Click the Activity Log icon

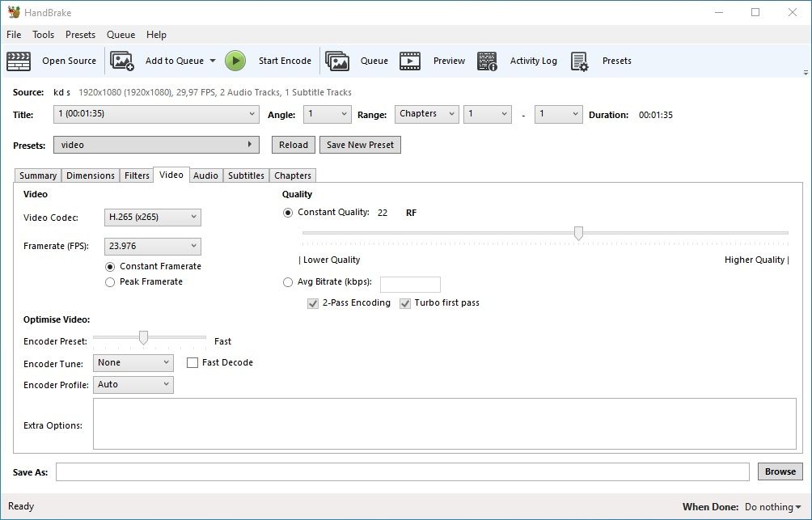[487, 61]
